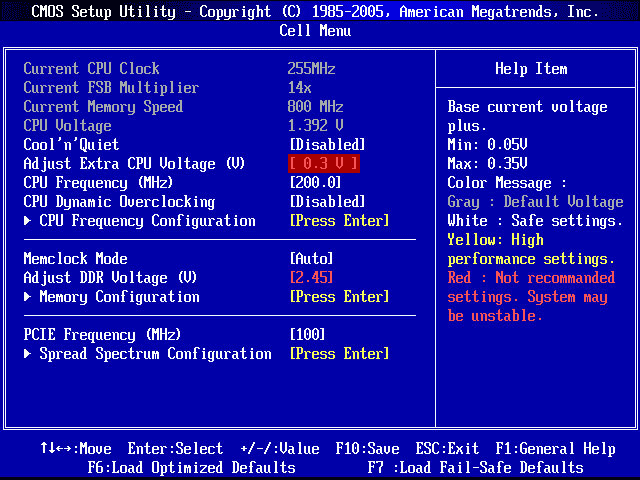Open the CPU Frequency Configuration submenu label
This screenshot has width=640, height=480.
[x=147, y=221]
